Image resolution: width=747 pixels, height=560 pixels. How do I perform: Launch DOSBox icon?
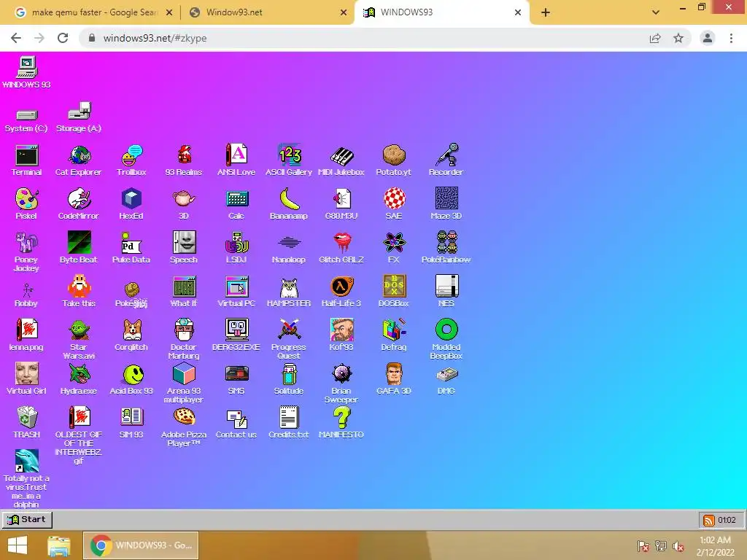click(x=393, y=292)
